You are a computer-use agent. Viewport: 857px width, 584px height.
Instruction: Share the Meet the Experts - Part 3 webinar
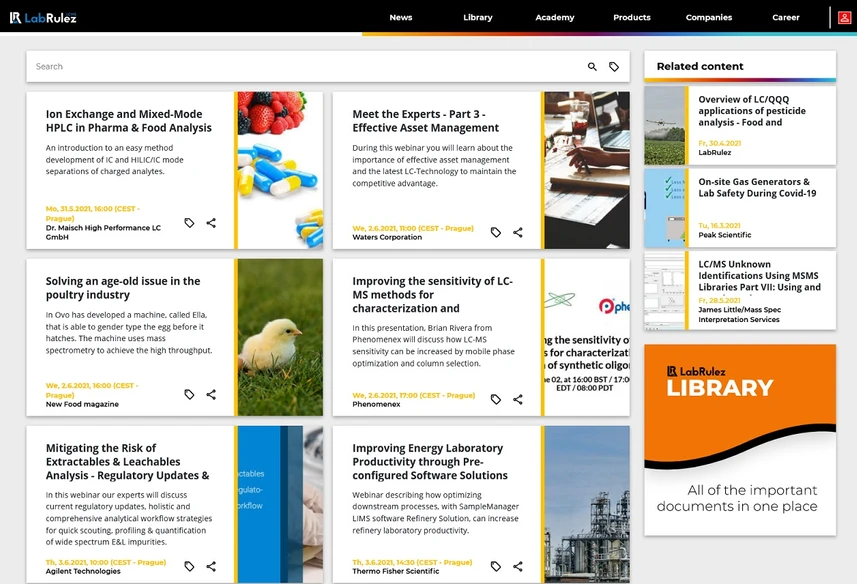pos(518,231)
